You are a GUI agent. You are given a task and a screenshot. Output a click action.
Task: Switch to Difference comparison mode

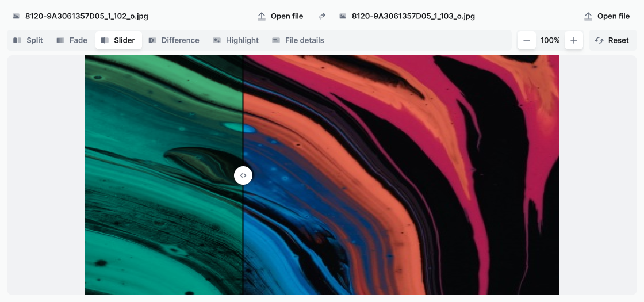(x=174, y=40)
